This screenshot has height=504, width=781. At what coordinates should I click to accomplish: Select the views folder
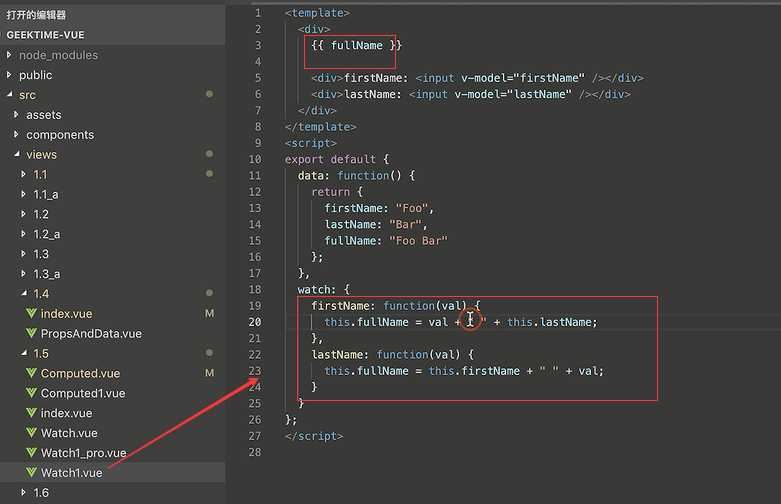[x=41, y=154]
